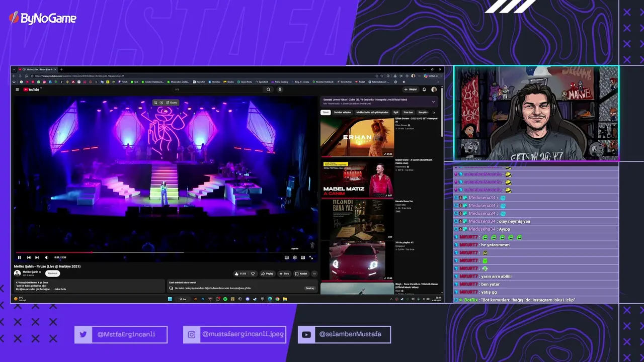644x362 pixels.
Task: Skip to the next video
Action: pos(37,257)
